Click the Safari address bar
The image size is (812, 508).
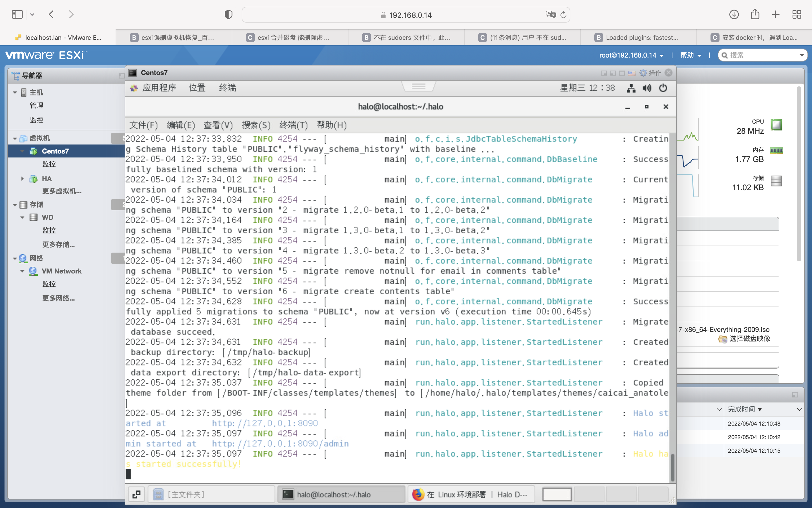(406, 15)
